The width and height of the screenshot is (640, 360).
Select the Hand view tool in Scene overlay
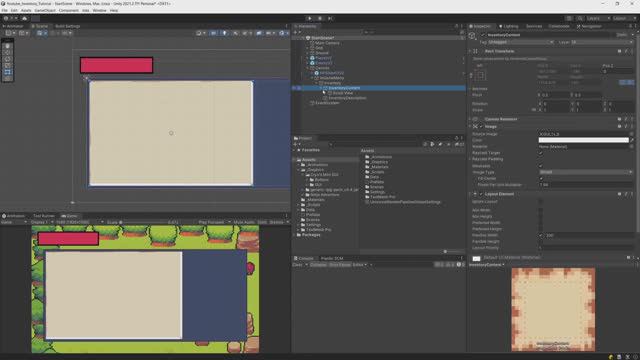coord(7,46)
